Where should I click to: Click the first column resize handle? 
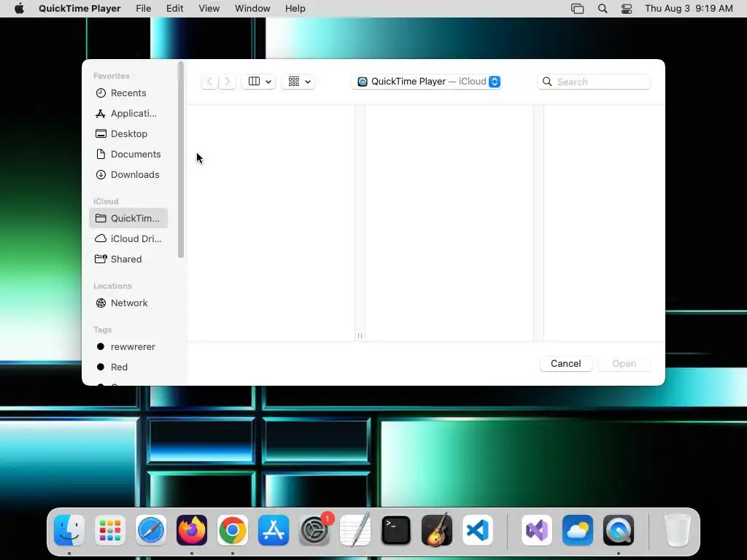pyautogui.click(x=360, y=335)
